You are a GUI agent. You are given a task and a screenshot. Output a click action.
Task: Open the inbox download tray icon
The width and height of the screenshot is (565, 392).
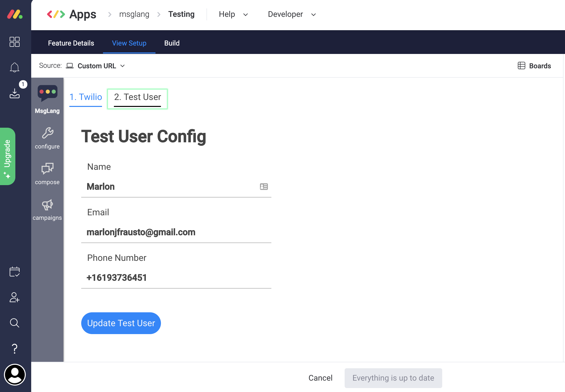[x=15, y=94]
